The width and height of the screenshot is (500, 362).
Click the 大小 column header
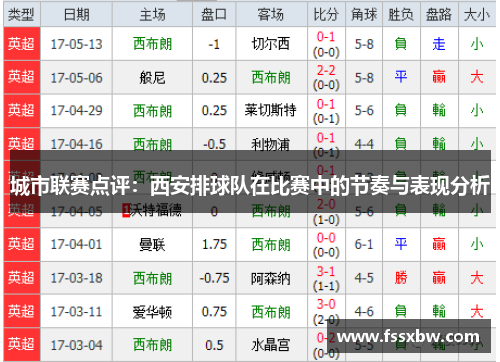pyautogui.click(x=477, y=14)
